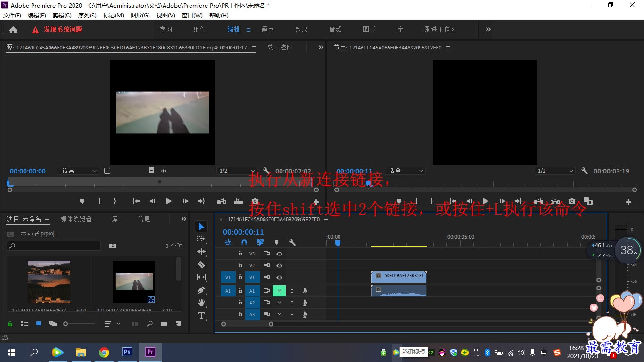Select the Type tool
This screenshot has width=644, height=362.
click(x=201, y=315)
